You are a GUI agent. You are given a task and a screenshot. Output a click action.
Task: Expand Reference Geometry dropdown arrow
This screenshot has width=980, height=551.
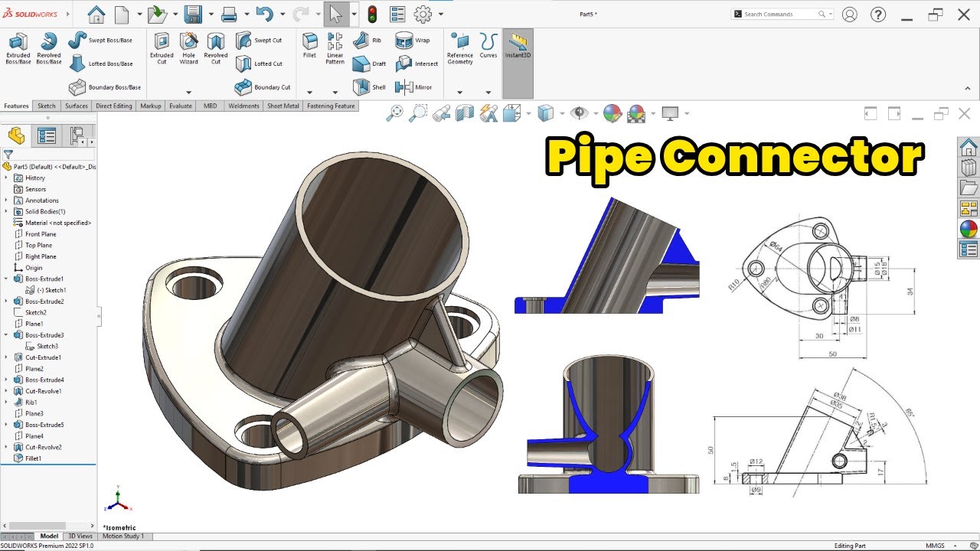459,93
